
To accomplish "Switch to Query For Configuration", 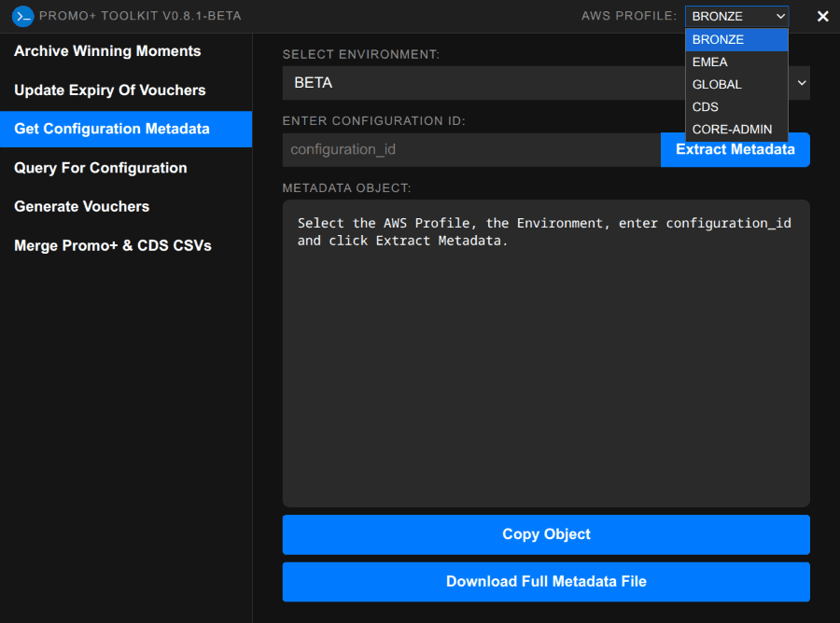I will (100, 168).
